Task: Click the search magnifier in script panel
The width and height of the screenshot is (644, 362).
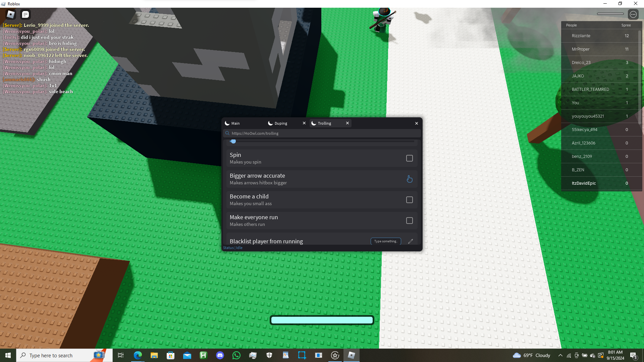Action: pyautogui.click(x=227, y=133)
